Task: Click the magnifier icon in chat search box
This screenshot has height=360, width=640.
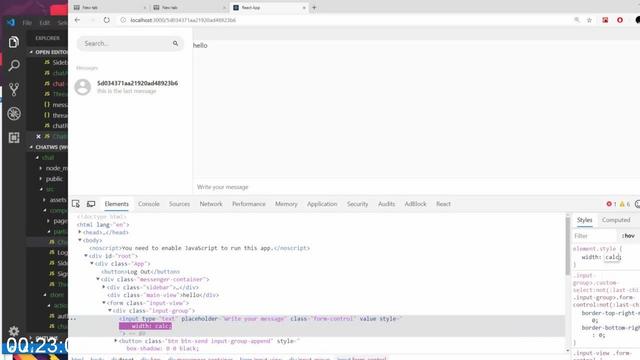Action: (x=176, y=43)
